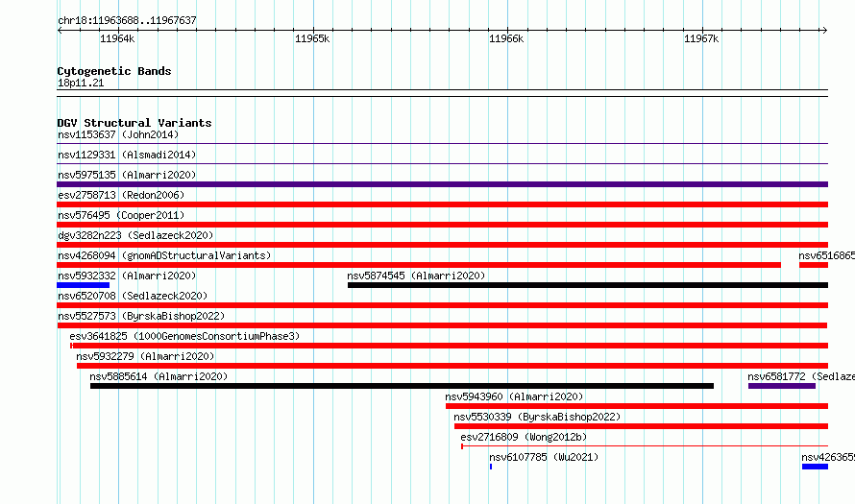The height and width of the screenshot is (504, 855).
Task: Click the 11965k ruler label
Action: (x=312, y=38)
